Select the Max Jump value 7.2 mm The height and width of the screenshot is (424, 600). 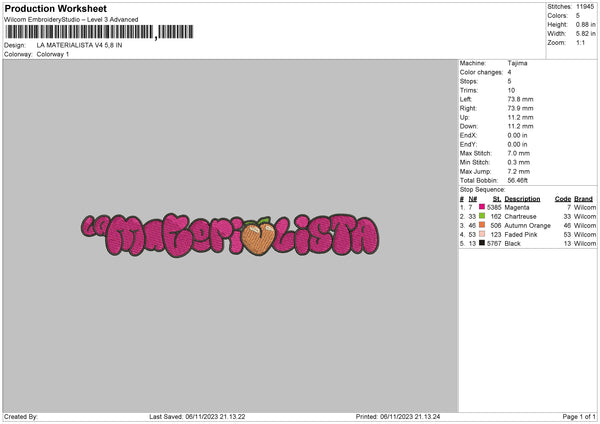coord(519,171)
